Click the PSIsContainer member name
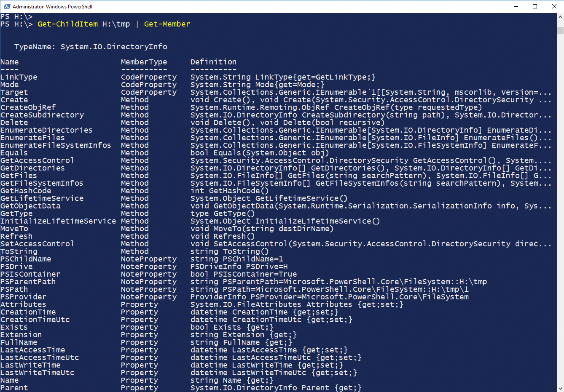Screen dimensions: 564x392 click(x=30, y=274)
